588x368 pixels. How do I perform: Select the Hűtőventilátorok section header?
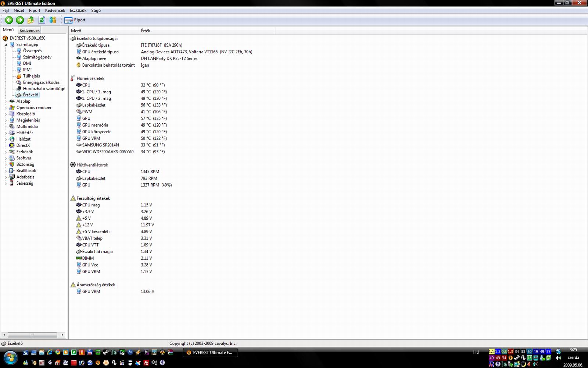pyautogui.click(x=92, y=165)
